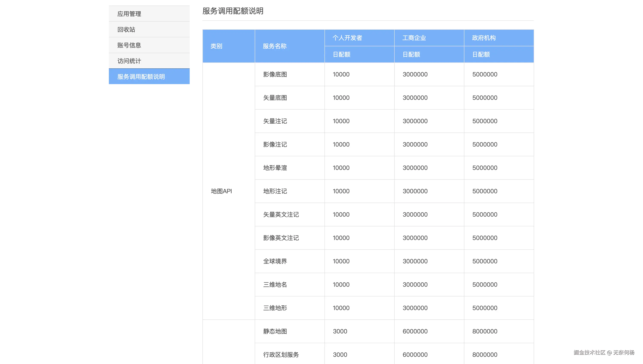Click the 服务调用配额说明 page heading
643x364 pixels.
233,11
